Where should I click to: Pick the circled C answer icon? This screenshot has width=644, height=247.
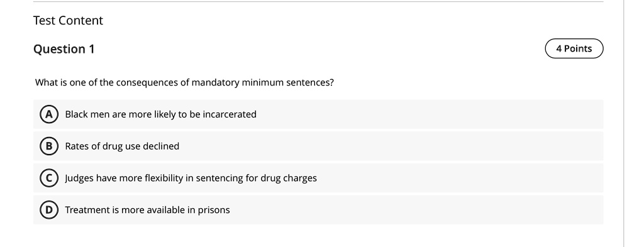point(49,178)
